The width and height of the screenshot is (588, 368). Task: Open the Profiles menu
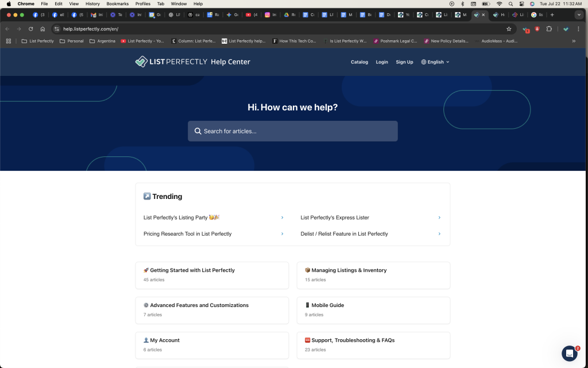click(x=143, y=4)
